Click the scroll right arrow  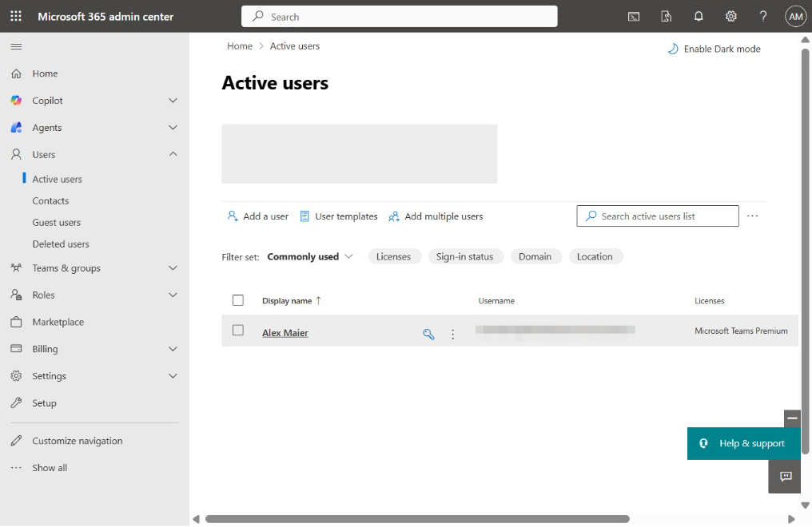(x=790, y=519)
